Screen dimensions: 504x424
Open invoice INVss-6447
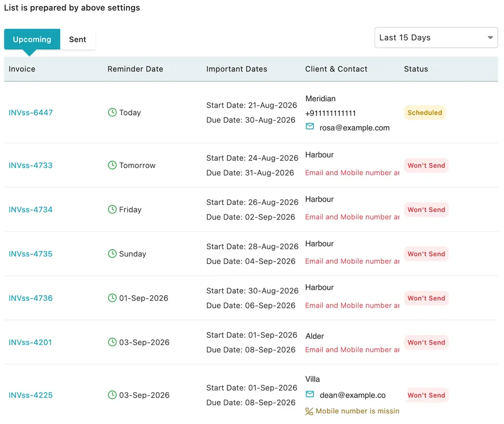point(31,113)
